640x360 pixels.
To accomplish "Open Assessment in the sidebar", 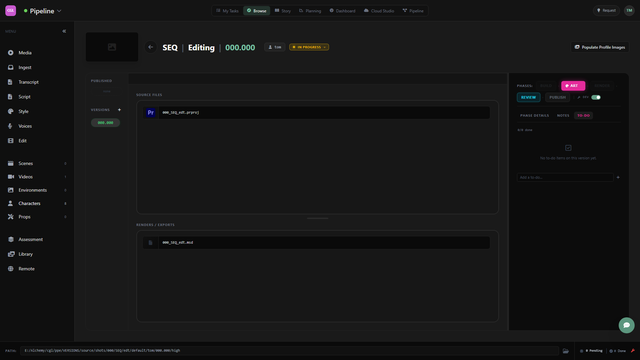I will click(x=30, y=240).
